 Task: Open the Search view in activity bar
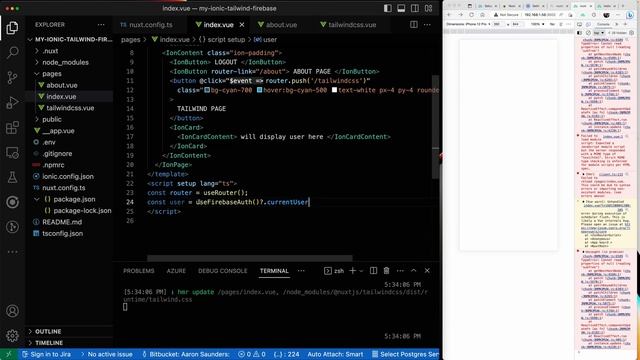pos(12,52)
